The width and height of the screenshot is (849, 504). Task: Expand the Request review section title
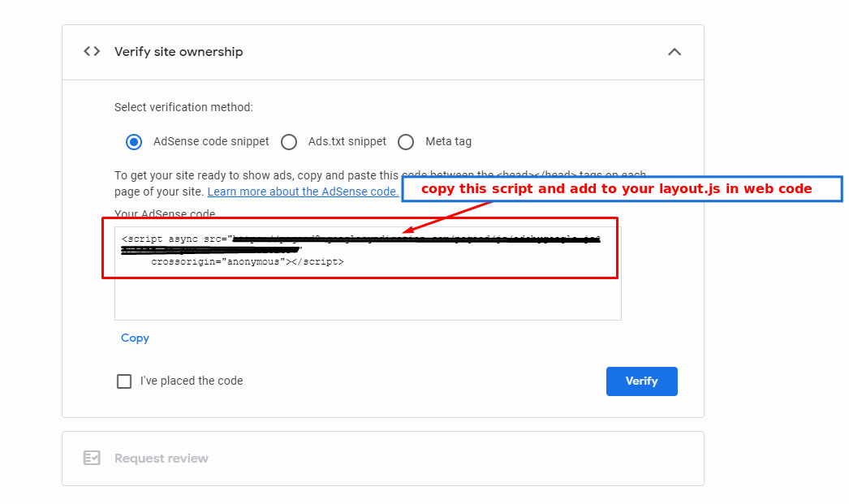[162, 459]
